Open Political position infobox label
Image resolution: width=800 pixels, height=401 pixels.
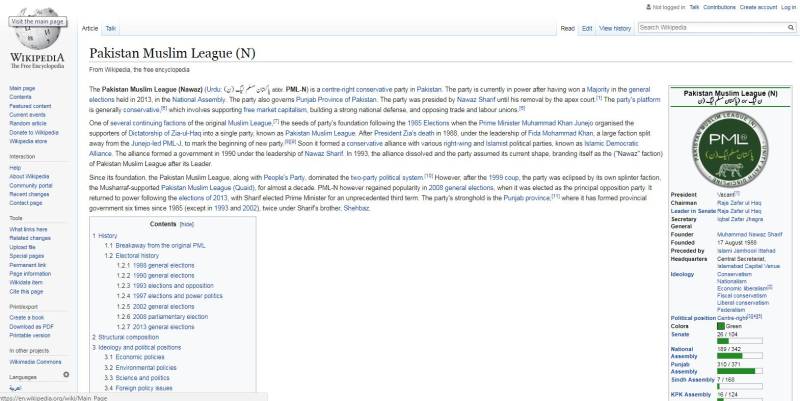(x=693, y=318)
